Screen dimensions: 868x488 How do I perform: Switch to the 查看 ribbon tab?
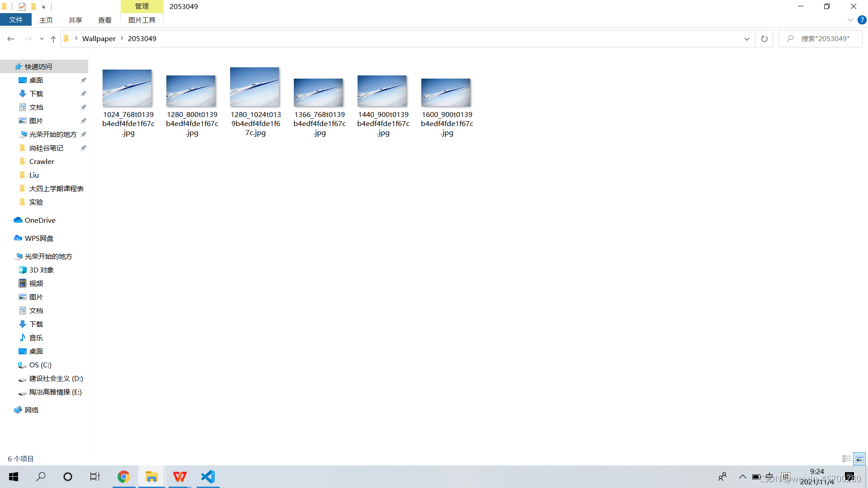[105, 20]
